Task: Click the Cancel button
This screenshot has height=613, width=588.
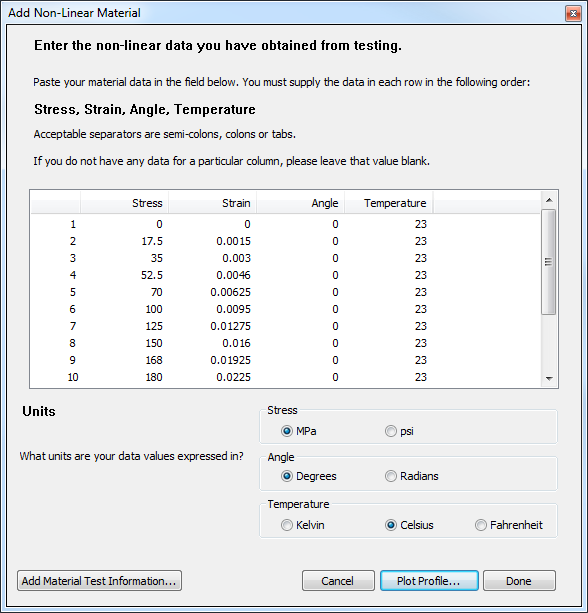Action: [338, 581]
